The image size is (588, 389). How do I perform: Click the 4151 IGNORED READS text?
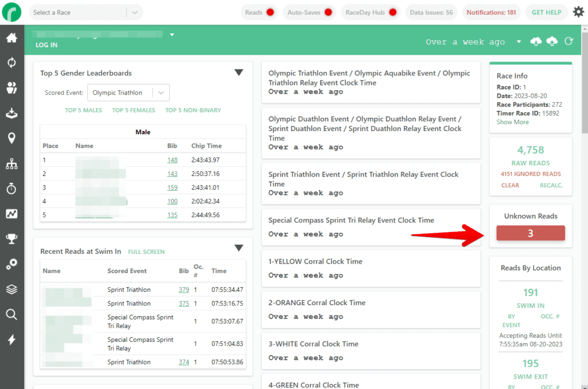(x=530, y=174)
